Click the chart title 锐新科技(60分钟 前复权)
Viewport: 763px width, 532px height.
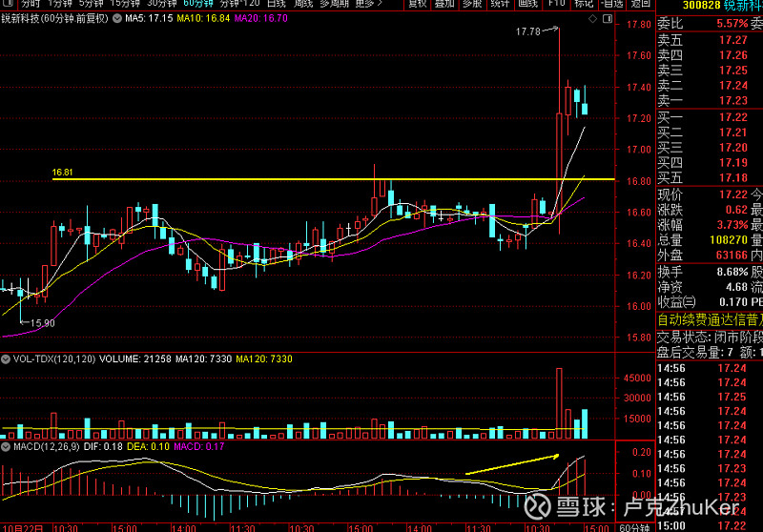pyautogui.click(x=54, y=18)
